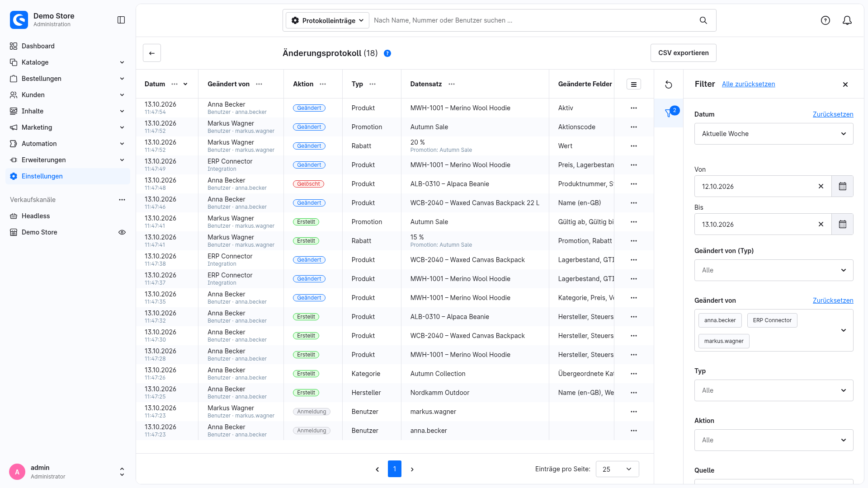Close the Filter panel

pos(845,84)
